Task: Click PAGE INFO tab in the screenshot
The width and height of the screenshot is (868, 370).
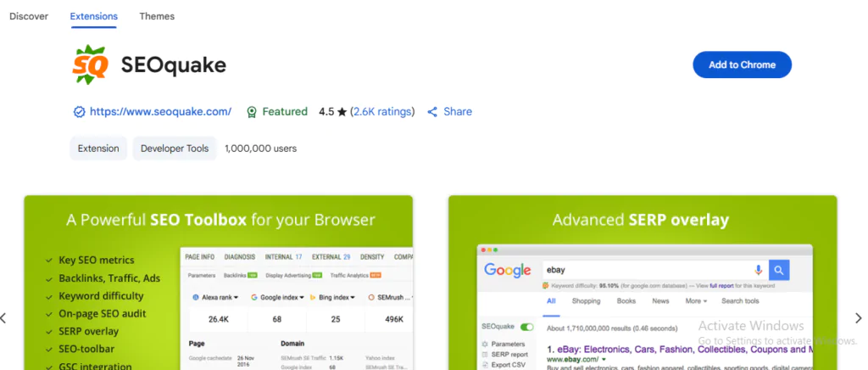Action: click(x=200, y=257)
